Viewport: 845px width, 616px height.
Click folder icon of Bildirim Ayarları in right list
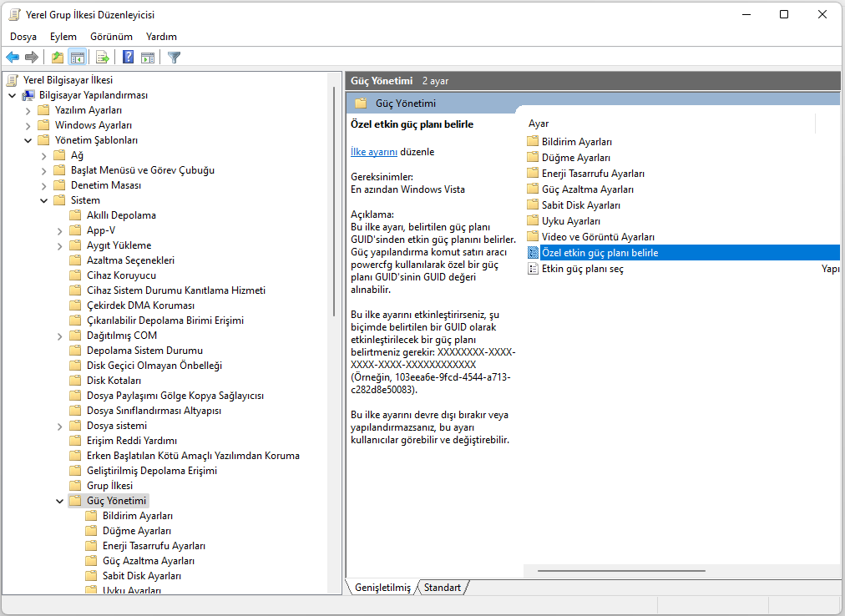(533, 142)
